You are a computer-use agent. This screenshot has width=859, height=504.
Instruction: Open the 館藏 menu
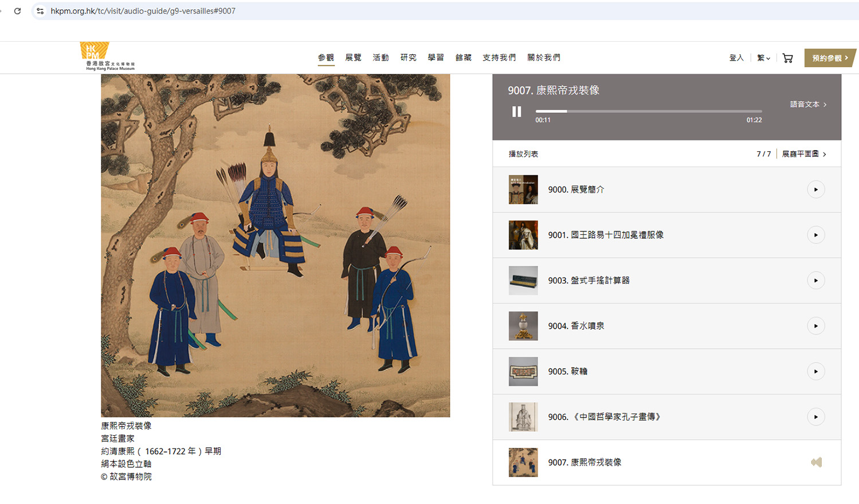pyautogui.click(x=463, y=57)
